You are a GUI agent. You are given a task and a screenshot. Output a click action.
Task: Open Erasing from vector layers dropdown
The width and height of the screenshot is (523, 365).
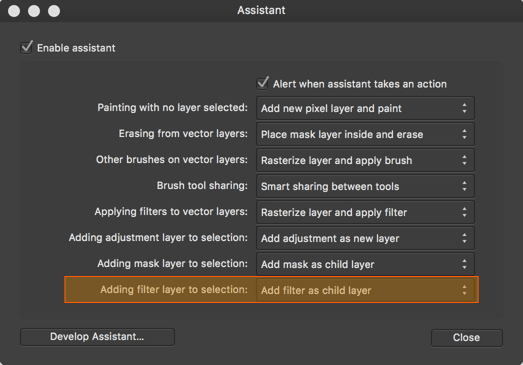click(x=365, y=134)
